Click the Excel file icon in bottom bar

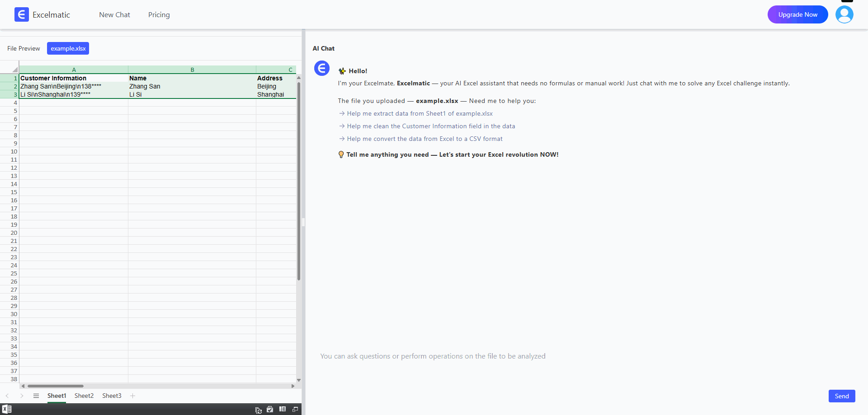tap(7, 409)
